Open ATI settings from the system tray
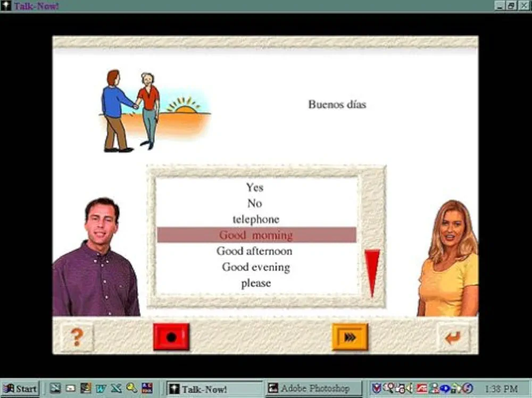Viewport: 532px width, 398px height. [x=421, y=388]
